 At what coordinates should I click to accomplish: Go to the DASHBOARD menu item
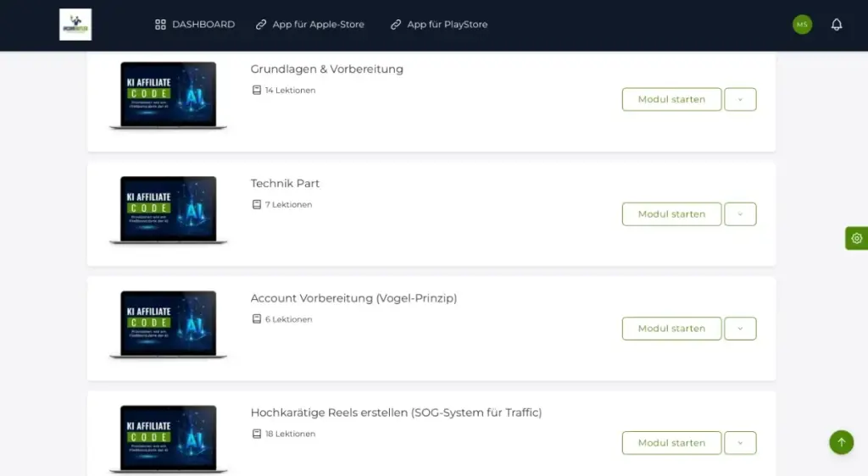pos(203,25)
